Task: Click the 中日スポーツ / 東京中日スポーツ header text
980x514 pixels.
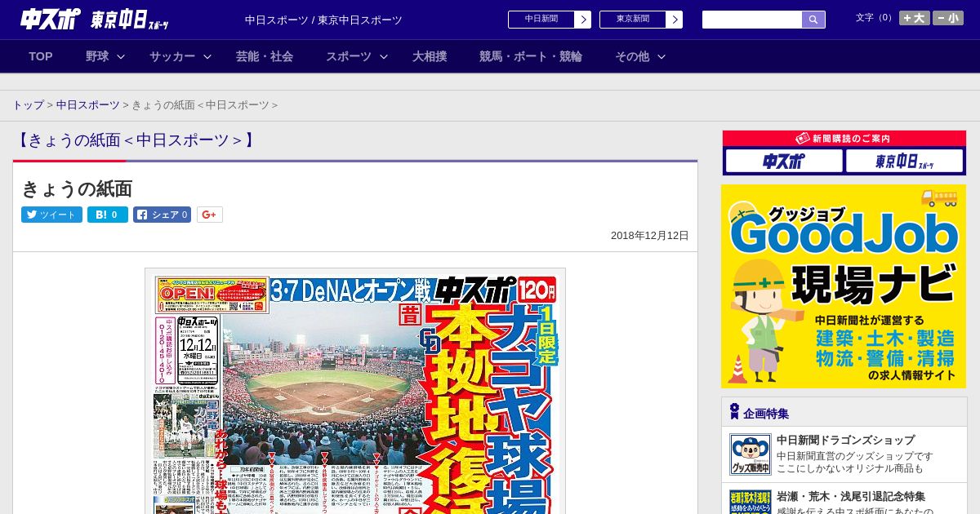Action: tap(323, 20)
